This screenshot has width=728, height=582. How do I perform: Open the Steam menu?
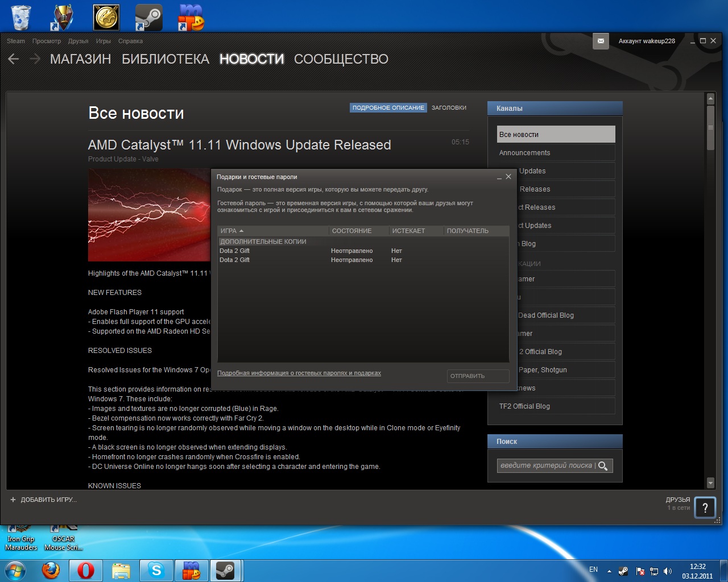(16, 41)
